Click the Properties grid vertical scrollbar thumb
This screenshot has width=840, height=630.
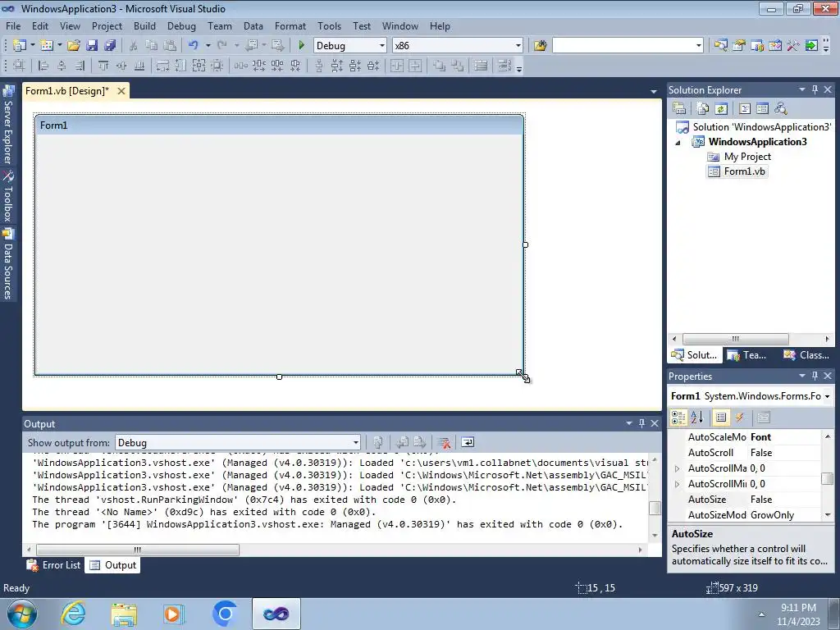pyautogui.click(x=827, y=478)
